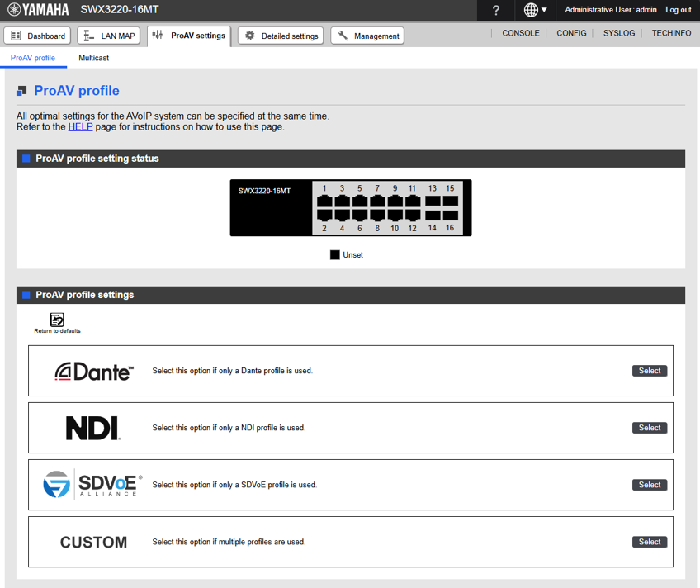The image size is (700, 588).
Task: Log out of the admin session
Action: click(678, 10)
